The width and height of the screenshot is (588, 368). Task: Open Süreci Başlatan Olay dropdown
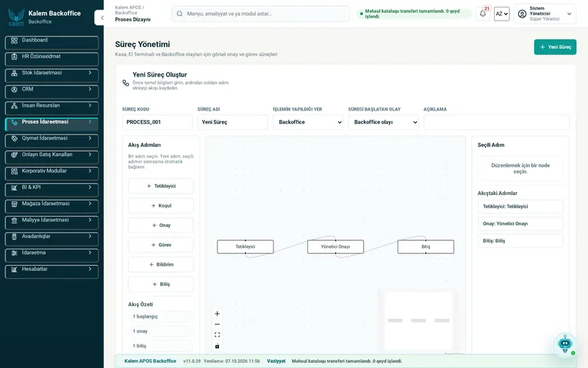[x=384, y=122]
